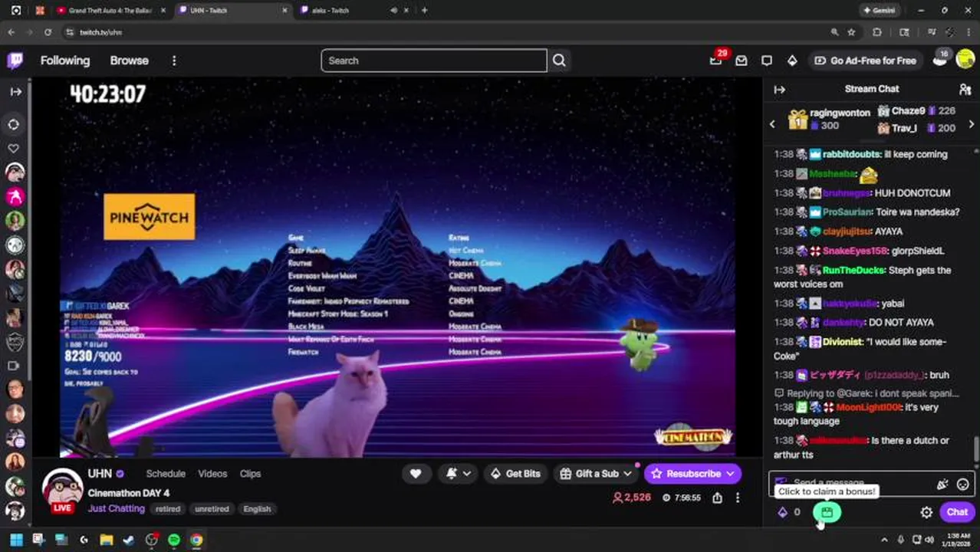
Task: Open Steam from the taskbar
Action: click(x=129, y=540)
